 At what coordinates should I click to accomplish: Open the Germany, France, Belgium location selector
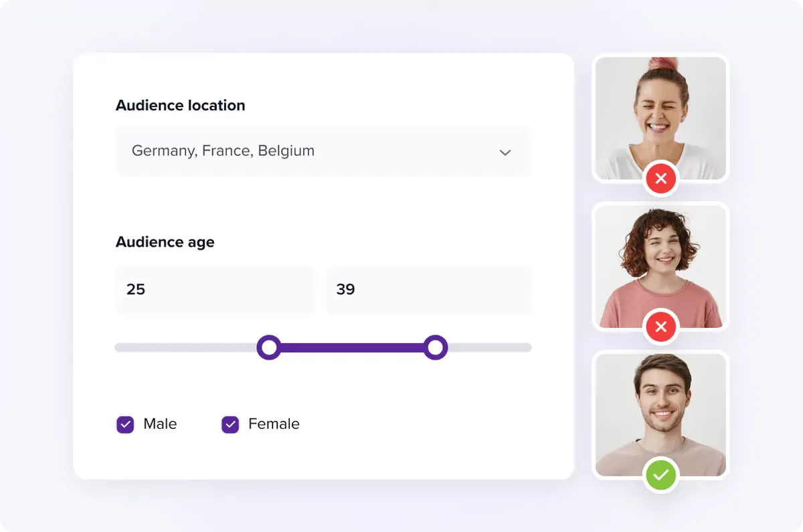323,151
